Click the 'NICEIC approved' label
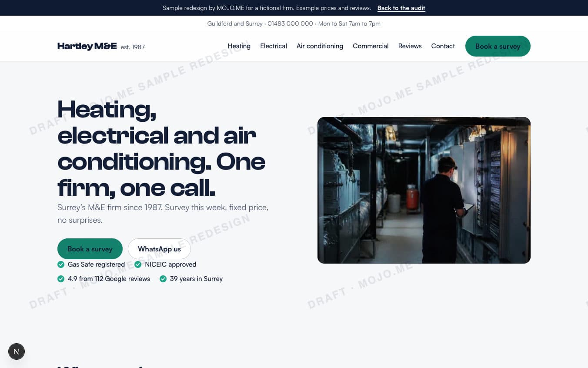 [x=170, y=264]
